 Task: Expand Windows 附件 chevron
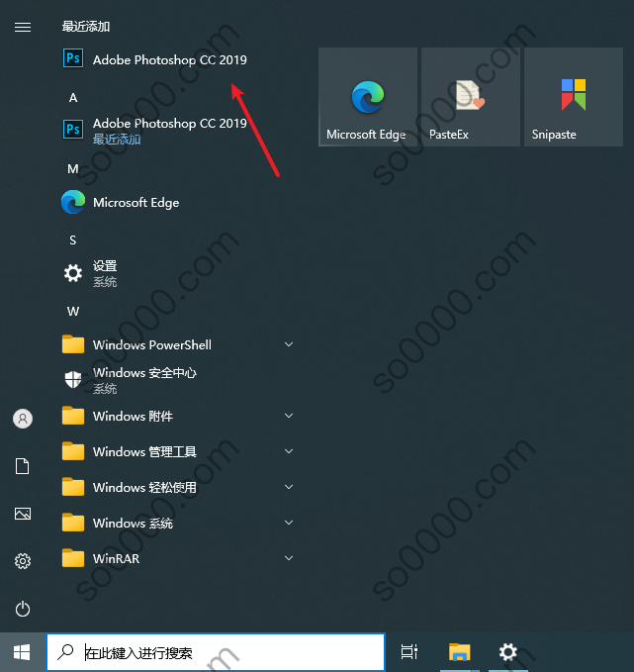pyautogui.click(x=289, y=416)
